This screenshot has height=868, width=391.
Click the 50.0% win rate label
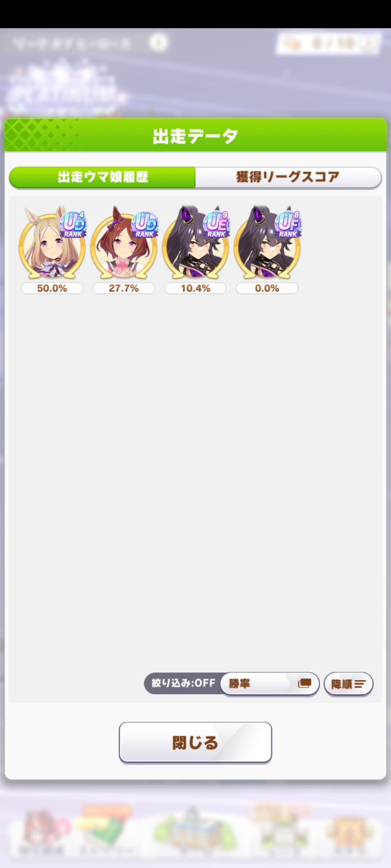click(x=52, y=288)
